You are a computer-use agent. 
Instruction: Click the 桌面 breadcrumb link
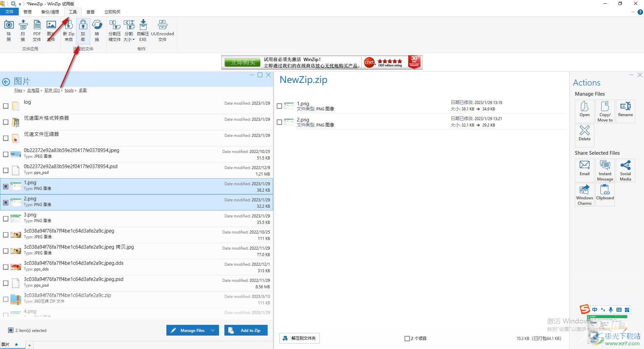pyautogui.click(x=83, y=90)
